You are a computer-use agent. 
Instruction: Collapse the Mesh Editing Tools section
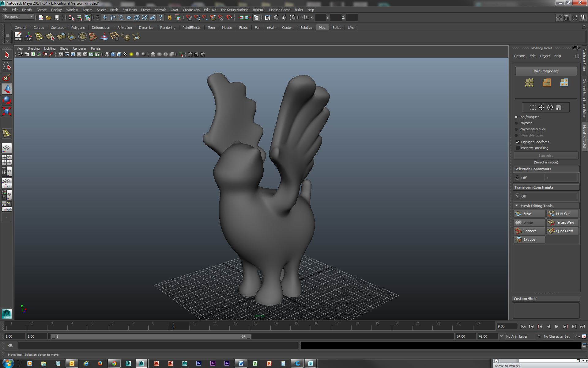point(516,206)
